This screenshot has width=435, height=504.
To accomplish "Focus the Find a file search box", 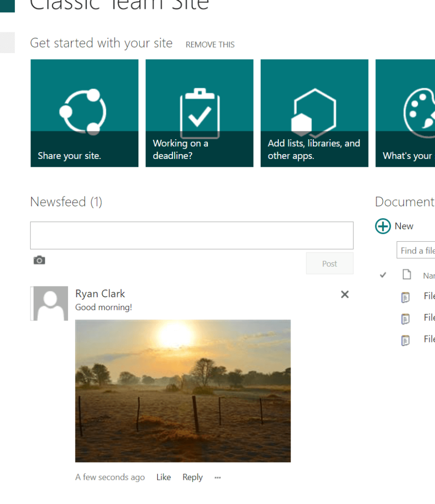I will [416, 250].
